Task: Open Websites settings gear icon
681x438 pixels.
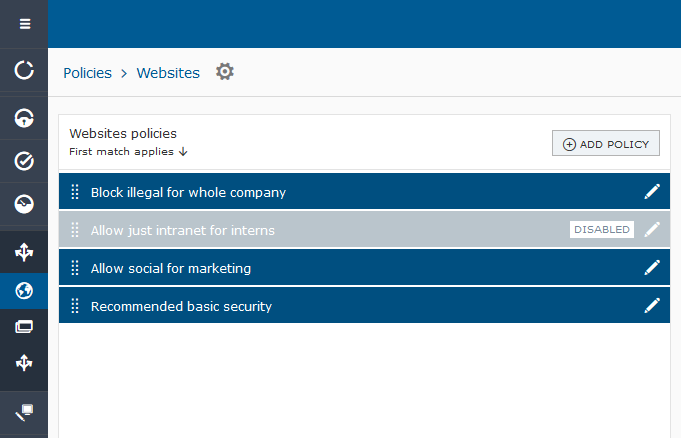Action: [225, 72]
